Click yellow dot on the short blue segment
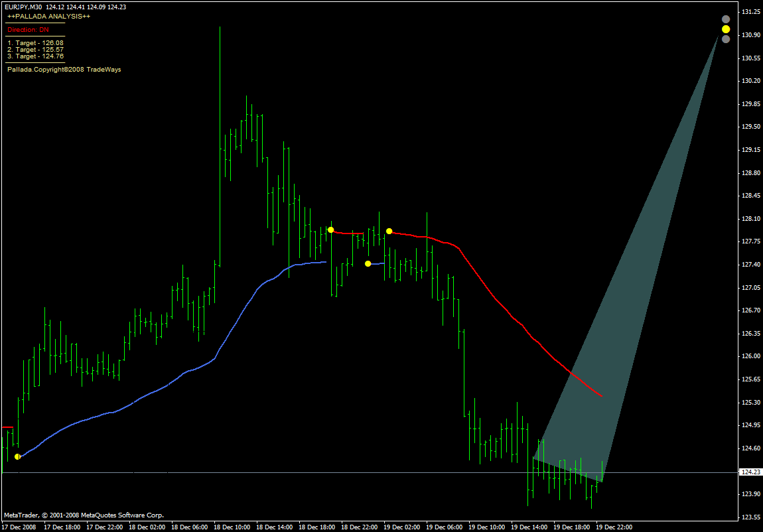This screenshot has height=532, width=763. click(x=368, y=263)
